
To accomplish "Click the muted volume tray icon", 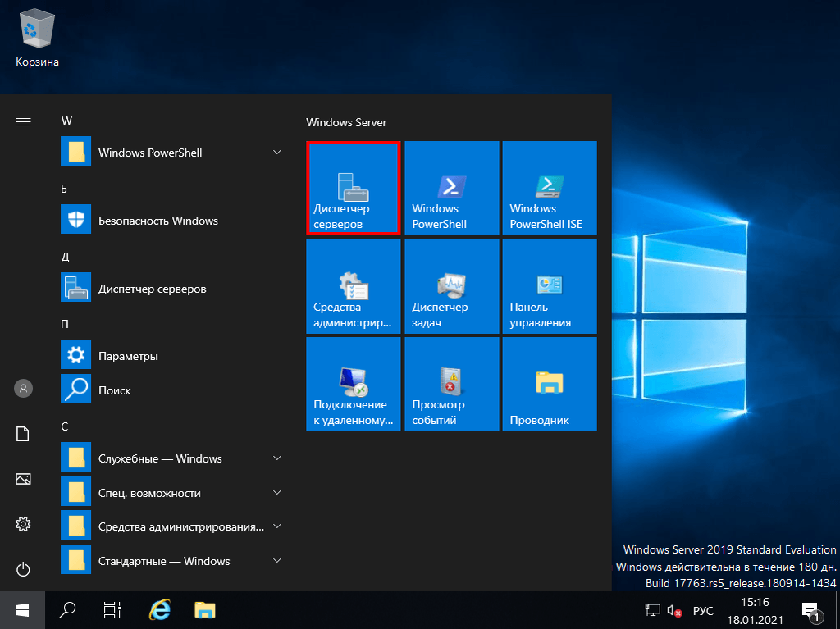I will point(674,610).
